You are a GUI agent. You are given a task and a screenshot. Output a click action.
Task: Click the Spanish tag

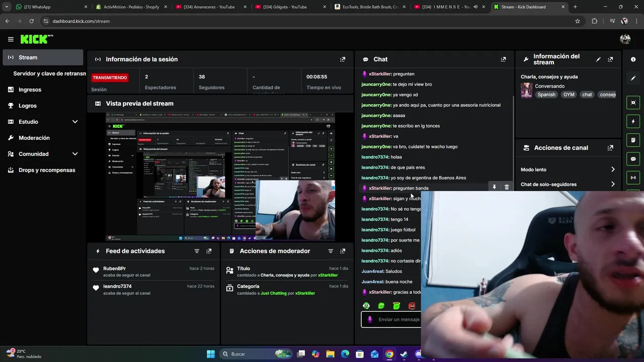tap(546, 95)
